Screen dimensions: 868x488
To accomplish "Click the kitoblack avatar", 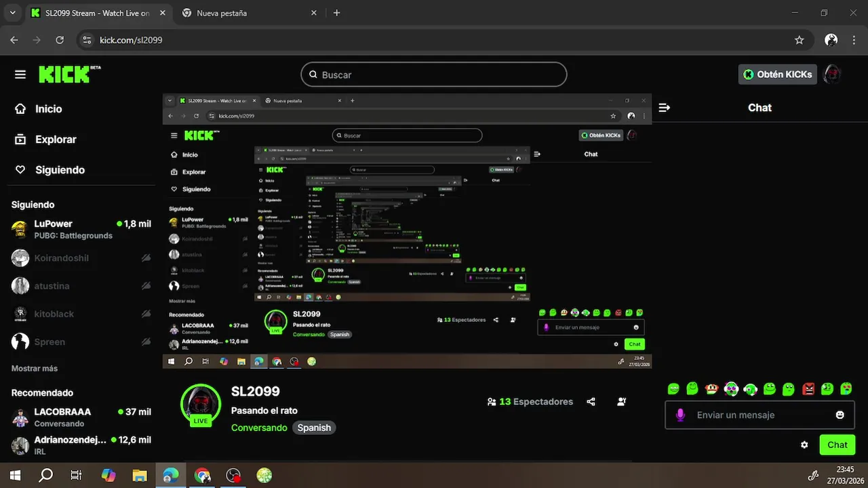I will (x=20, y=314).
